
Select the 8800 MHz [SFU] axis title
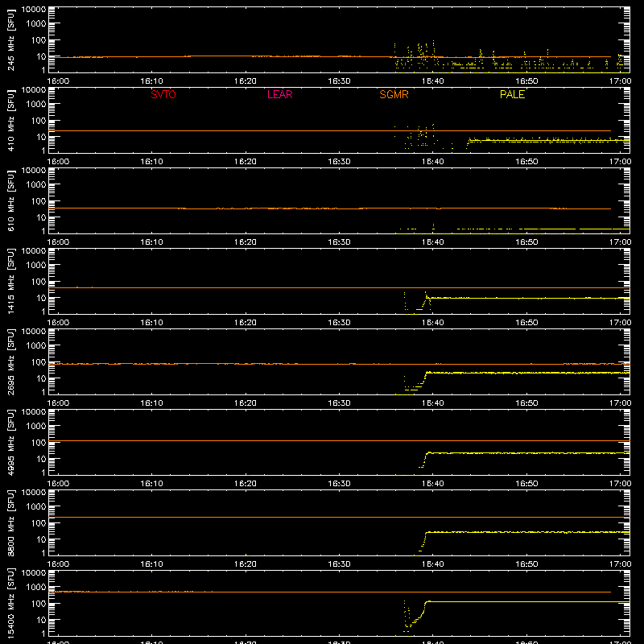[11, 522]
